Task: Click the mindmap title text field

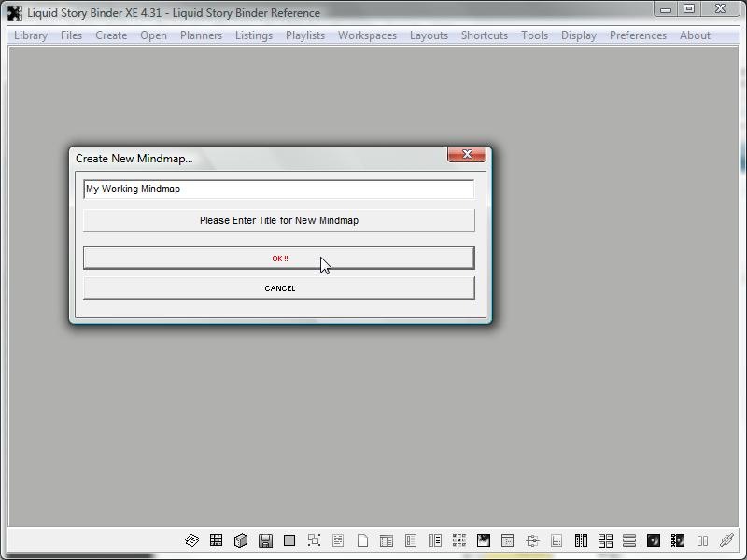Action: [x=278, y=189]
